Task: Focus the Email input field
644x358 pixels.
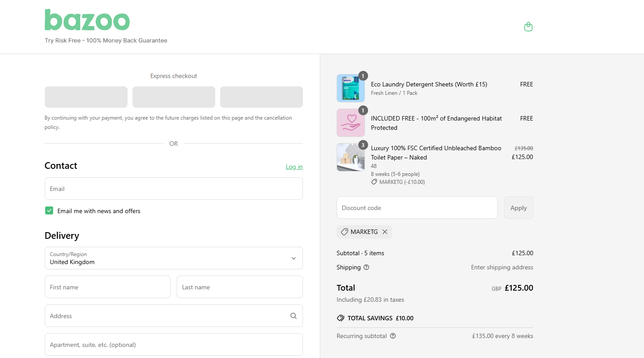Action: [x=174, y=189]
